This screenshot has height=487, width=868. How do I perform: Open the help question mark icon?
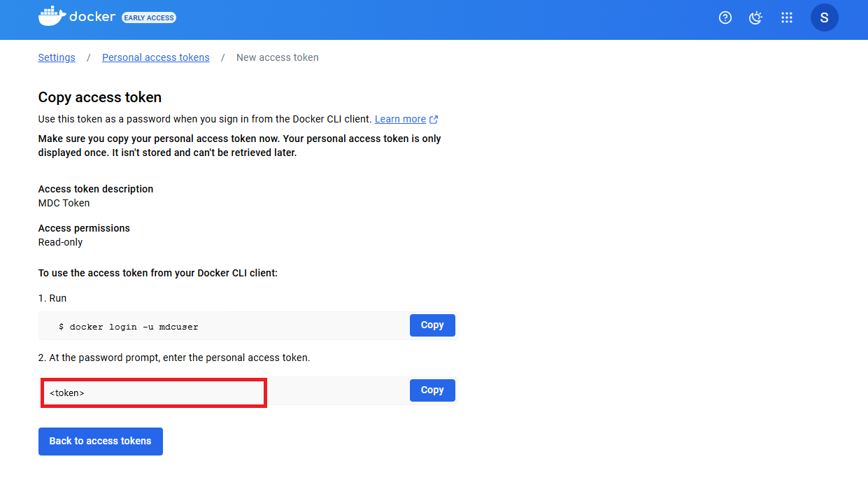click(725, 18)
